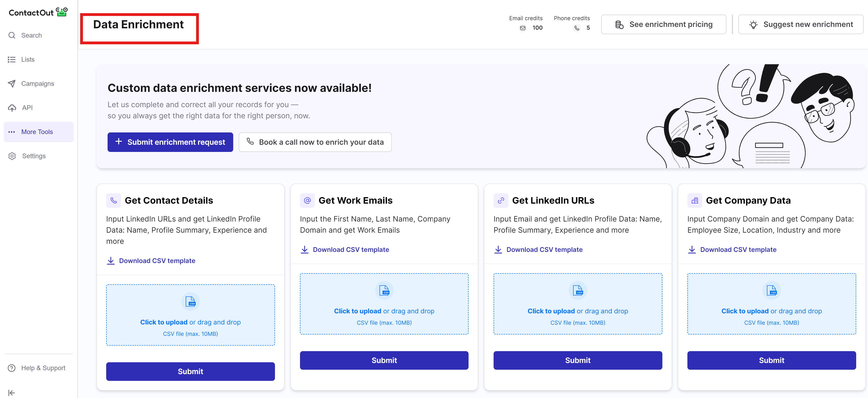Click the ContactOut logo icon
The width and height of the screenshot is (868, 398).
(62, 12)
